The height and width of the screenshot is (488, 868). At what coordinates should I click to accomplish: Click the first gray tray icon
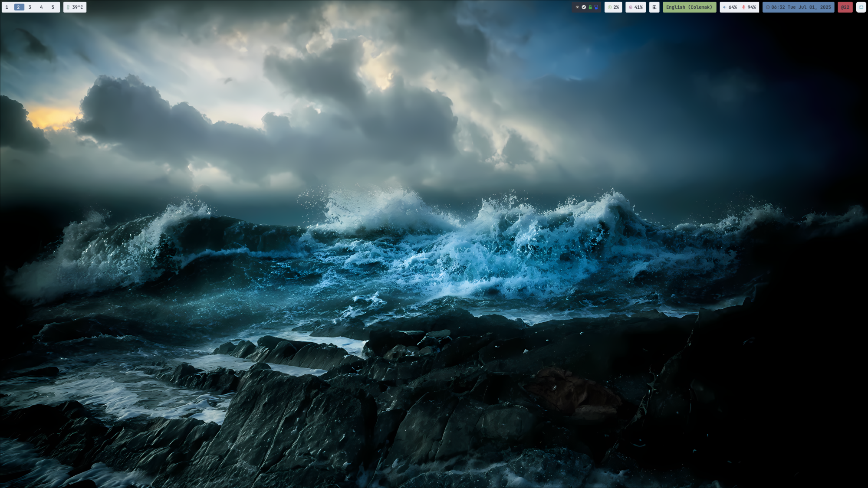(x=577, y=7)
